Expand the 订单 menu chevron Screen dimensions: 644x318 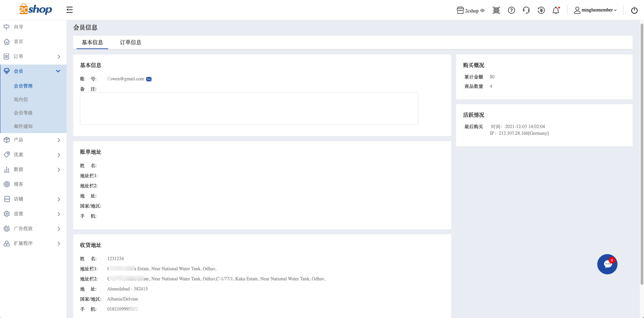[x=59, y=57]
